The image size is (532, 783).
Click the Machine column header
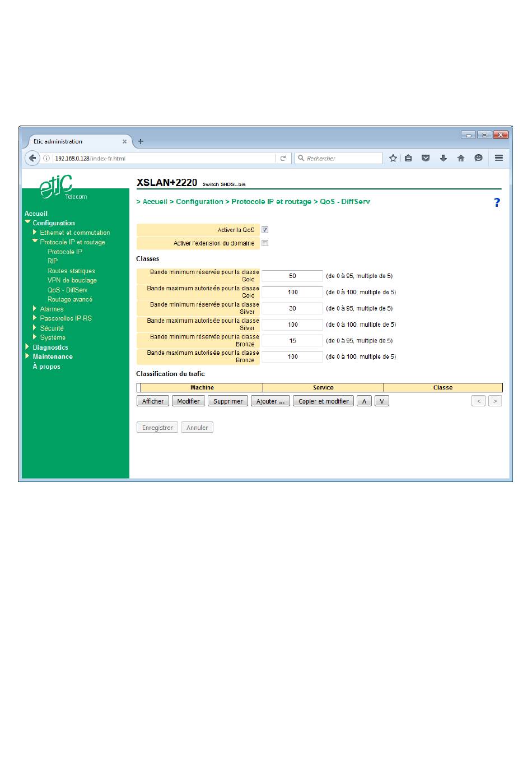pos(202,387)
